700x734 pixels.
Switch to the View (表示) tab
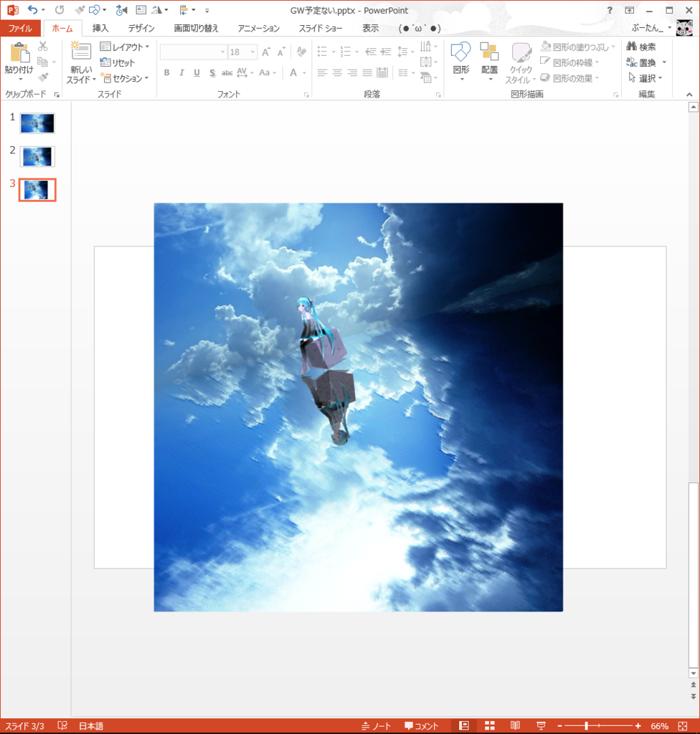pyautogui.click(x=370, y=28)
